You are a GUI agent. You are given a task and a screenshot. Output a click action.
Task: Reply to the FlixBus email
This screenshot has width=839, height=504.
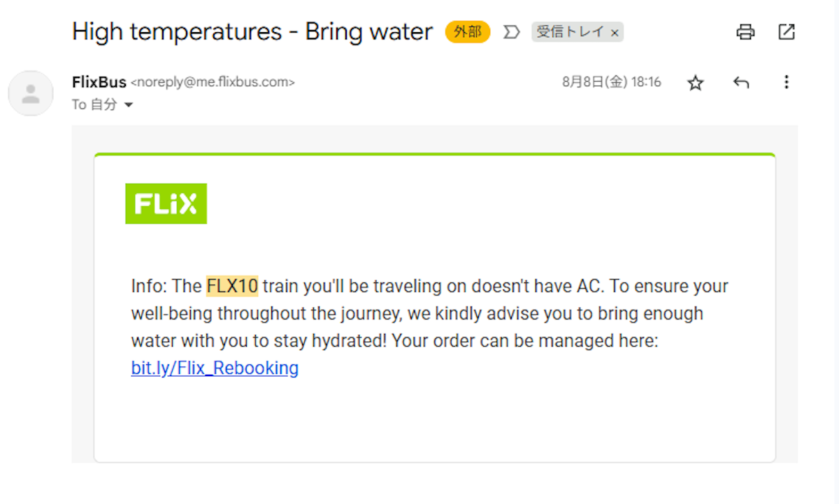pyautogui.click(x=741, y=83)
